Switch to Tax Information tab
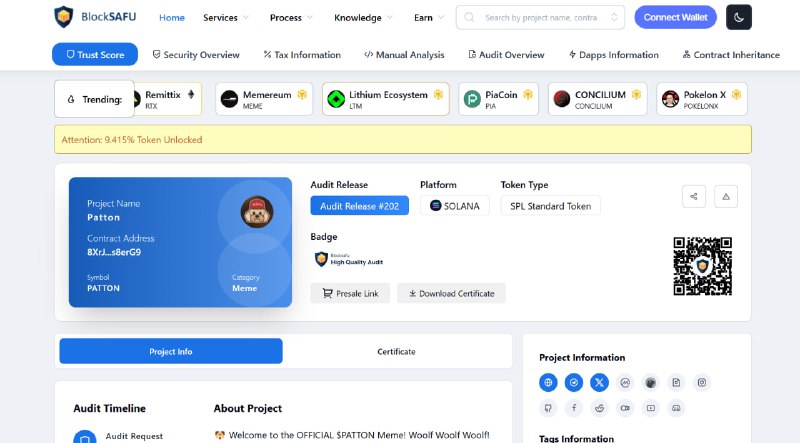Image resolution: width=800 pixels, height=443 pixels. pos(302,55)
